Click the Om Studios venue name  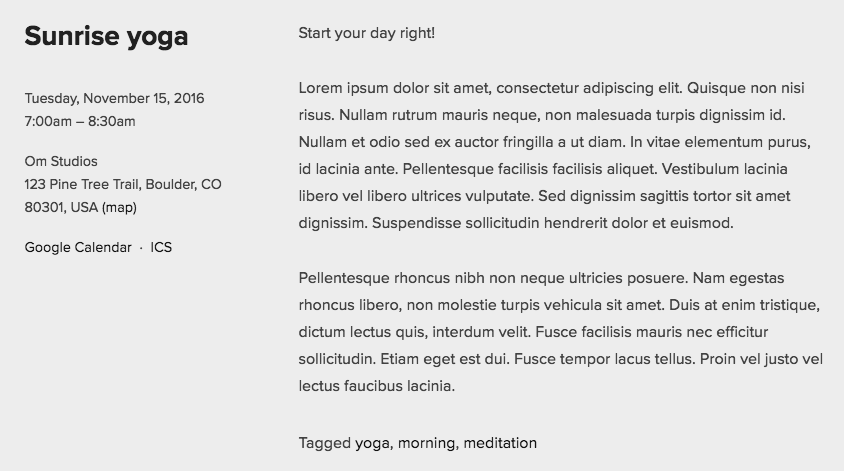click(x=61, y=161)
